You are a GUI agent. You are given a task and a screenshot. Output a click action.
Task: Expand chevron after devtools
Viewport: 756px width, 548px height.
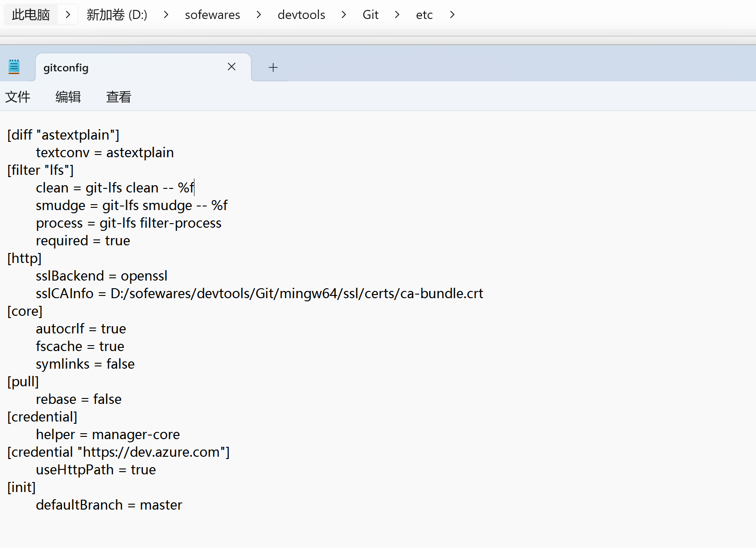[x=344, y=14]
